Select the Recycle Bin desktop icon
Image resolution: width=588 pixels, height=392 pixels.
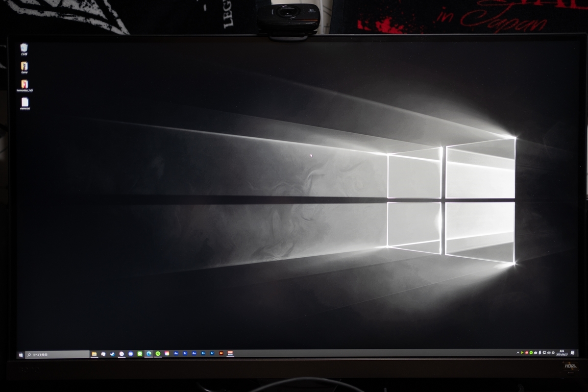(x=24, y=49)
